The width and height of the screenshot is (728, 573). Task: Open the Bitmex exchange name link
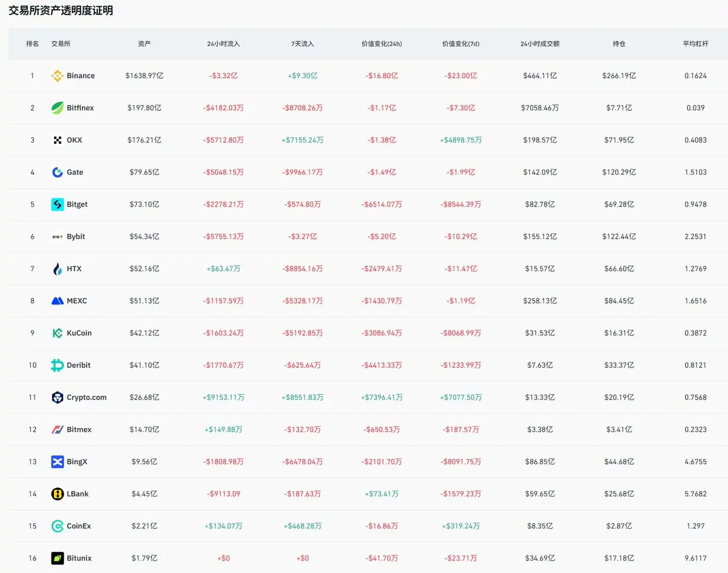pyautogui.click(x=79, y=429)
